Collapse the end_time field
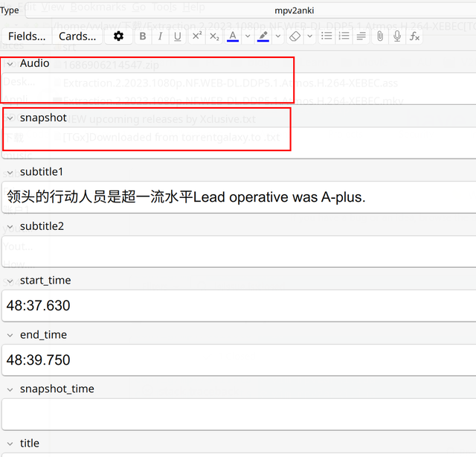Screen dimensions: 476x457 click(10, 335)
